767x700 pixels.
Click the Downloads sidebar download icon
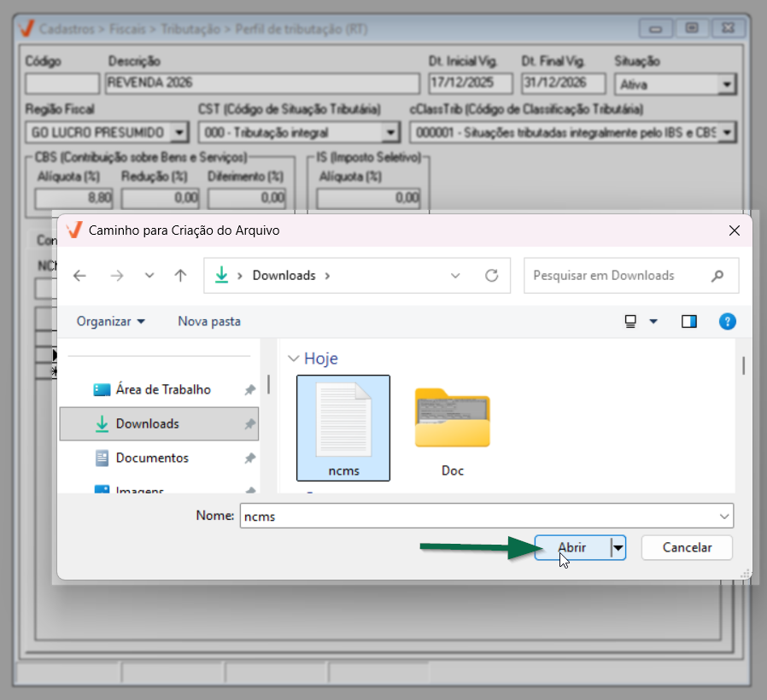(102, 423)
